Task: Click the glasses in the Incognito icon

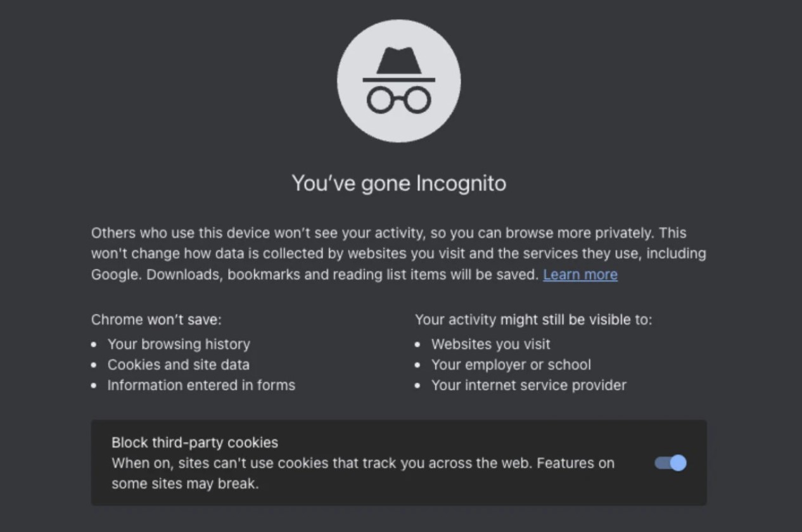Action: 398,98
